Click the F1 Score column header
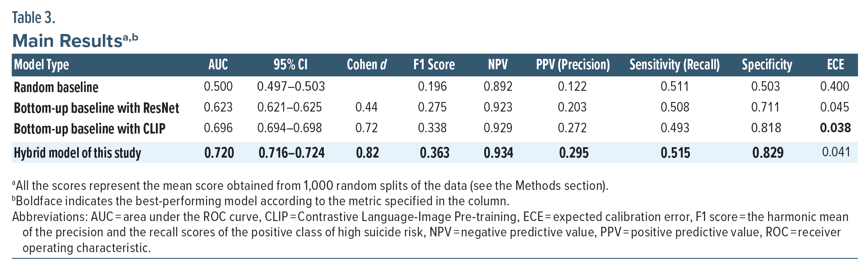Screen dimensions: 868x272 point(434,65)
